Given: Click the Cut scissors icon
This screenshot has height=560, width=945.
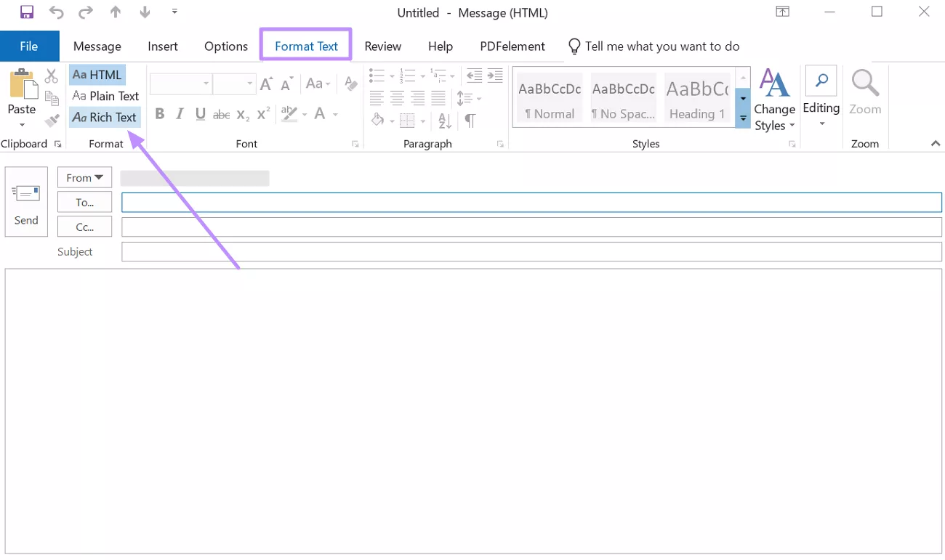Looking at the screenshot, I should pyautogui.click(x=52, y=76).
